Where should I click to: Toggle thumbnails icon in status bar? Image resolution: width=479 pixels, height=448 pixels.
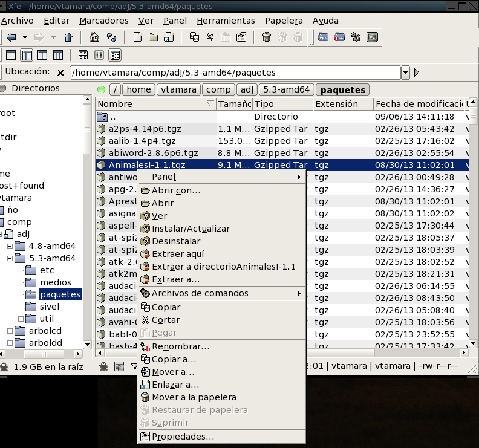point(119,366)
